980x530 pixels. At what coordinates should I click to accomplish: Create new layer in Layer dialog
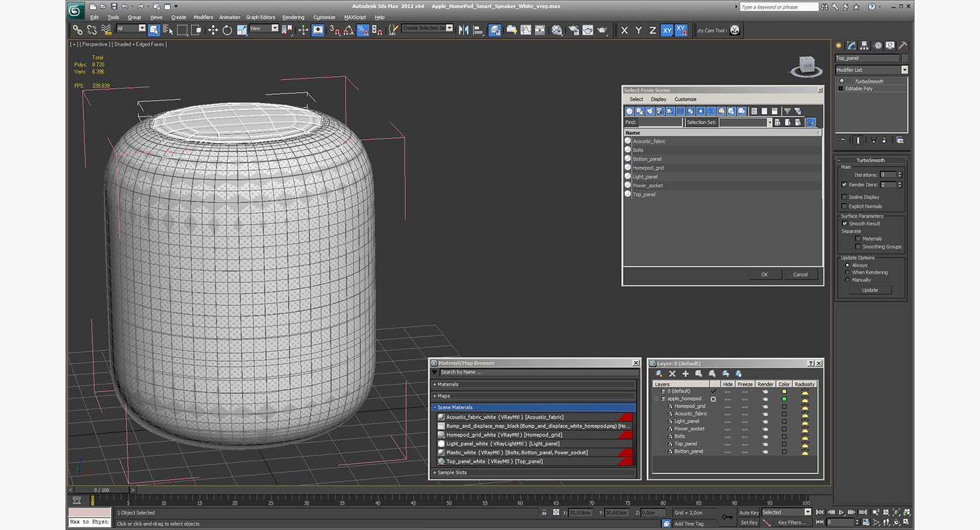[660, 374]
